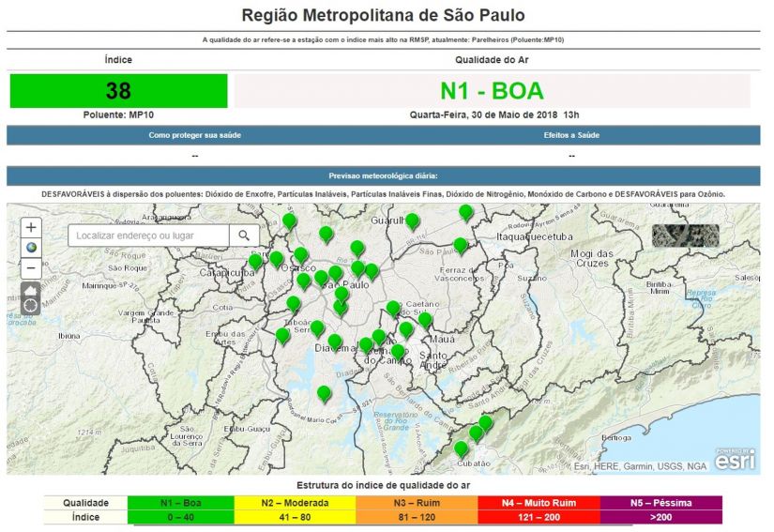Click the 'Mogi das Cruzes' map label

(x=592, y=258)
